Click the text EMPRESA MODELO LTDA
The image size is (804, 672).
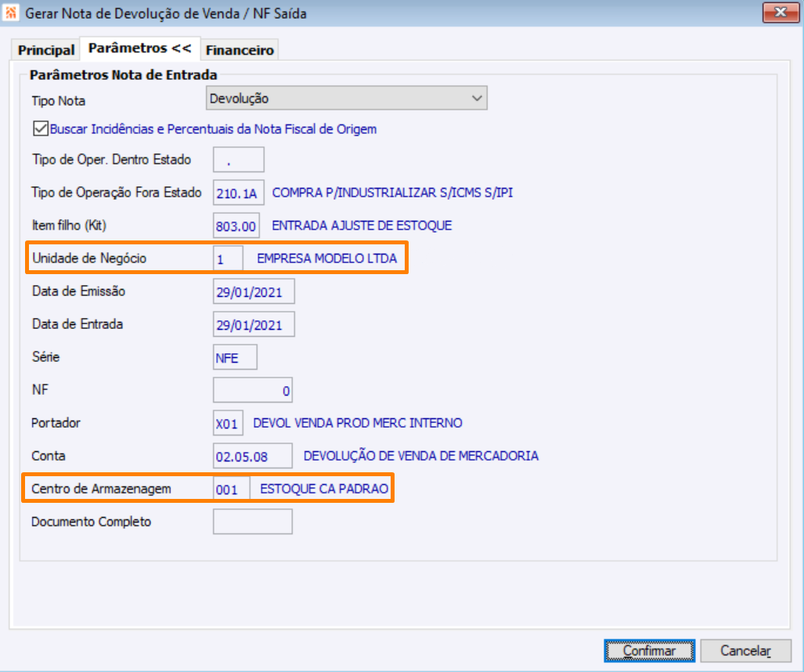326,258
